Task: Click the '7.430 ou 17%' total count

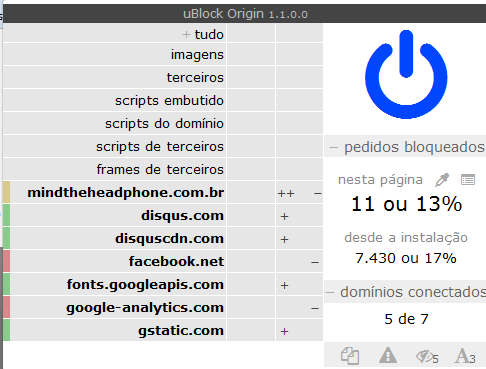Action: point(406,258)
